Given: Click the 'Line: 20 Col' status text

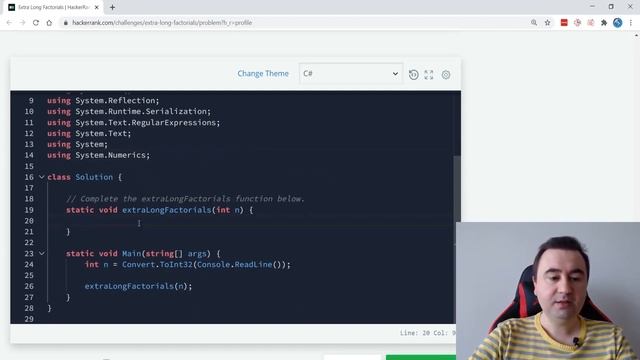Looking at the screenshot, I should click(x=427, y=333).
